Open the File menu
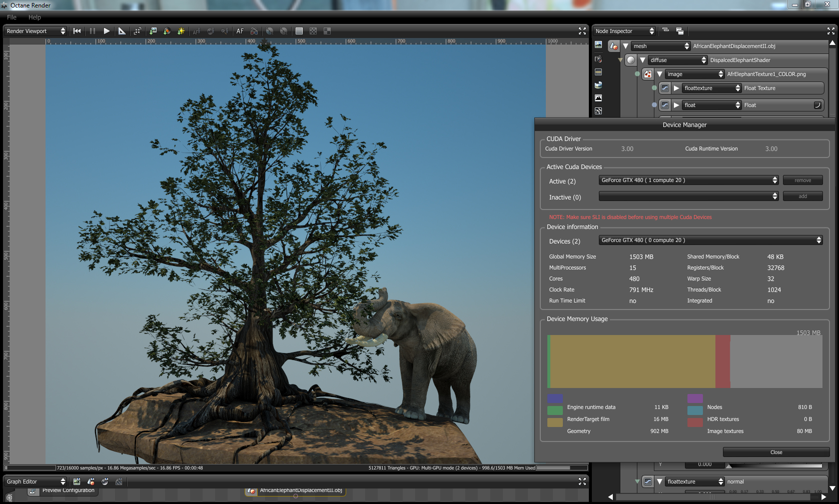839x504 pixels. tap(12, 17)
